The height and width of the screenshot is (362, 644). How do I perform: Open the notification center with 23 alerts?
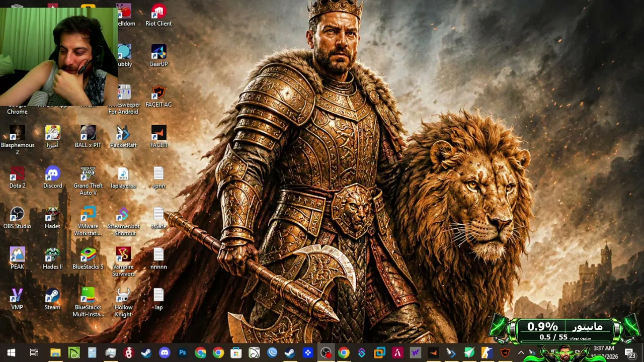[x=630, y=353]
